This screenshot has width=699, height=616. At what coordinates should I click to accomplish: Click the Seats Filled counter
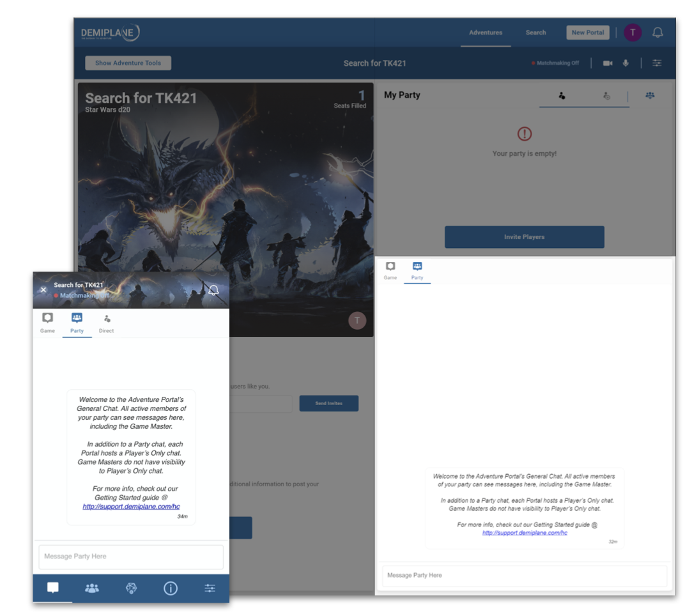(x=350, y=100)
